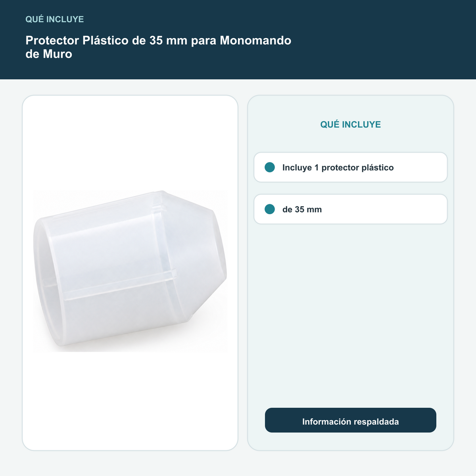The width and height of the screenshot is (476, 476).
Task: Click the teal bullet beside 'de 35 mm'
Action: (270, 209)
